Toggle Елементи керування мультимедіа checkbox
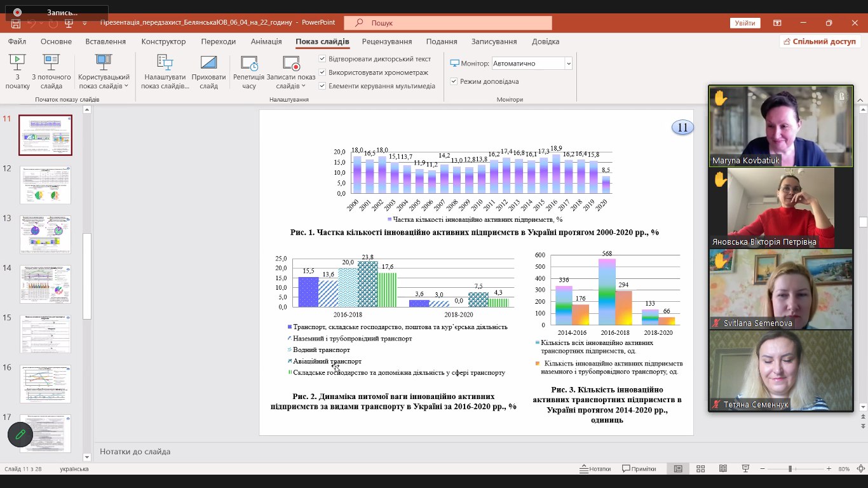The height and width of the screenshot is (488, 868). coord(322,86)
